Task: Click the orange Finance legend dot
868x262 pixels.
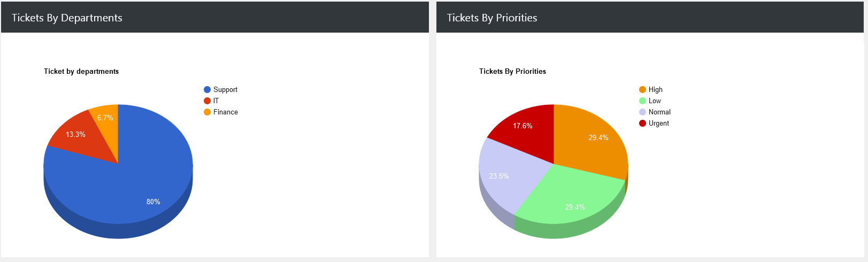Action: point(207,112)
